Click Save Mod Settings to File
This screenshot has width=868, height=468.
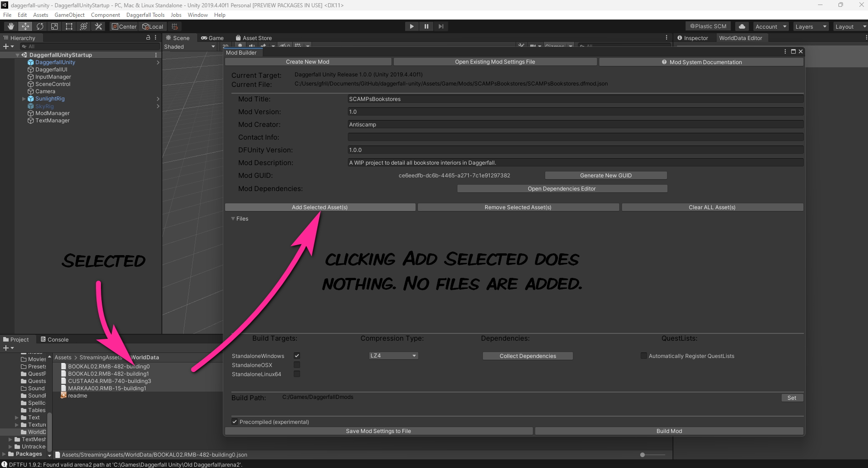pos(378,431)
